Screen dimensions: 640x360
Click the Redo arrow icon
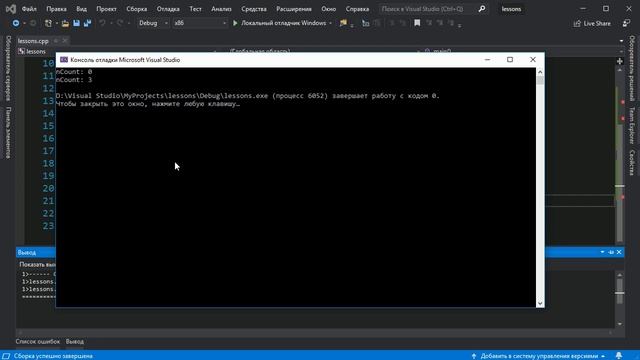120,23
